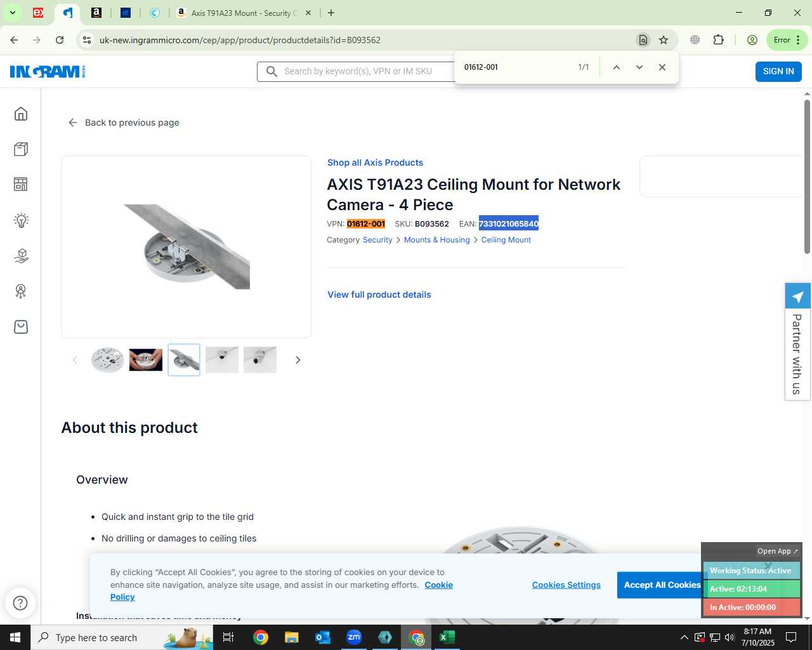Screen dimensions: 812x650
Task: Switch to the active Ingram Micro tab
Action: click(x=67, y=13)
